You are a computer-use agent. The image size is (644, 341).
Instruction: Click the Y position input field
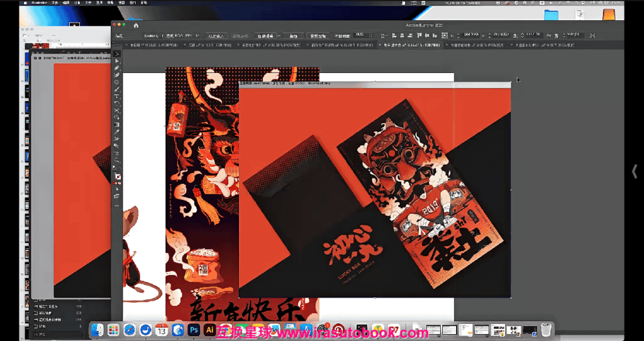coord(501,35)
